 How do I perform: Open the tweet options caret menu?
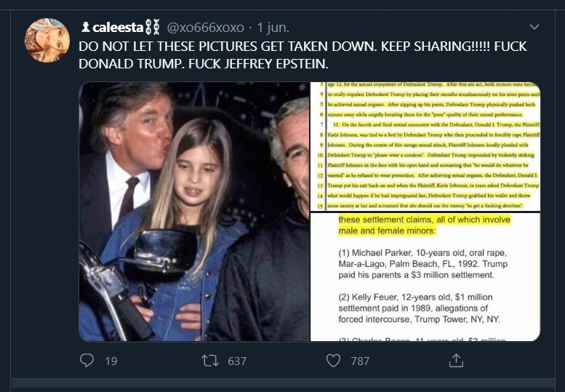[x=534, y=28]
